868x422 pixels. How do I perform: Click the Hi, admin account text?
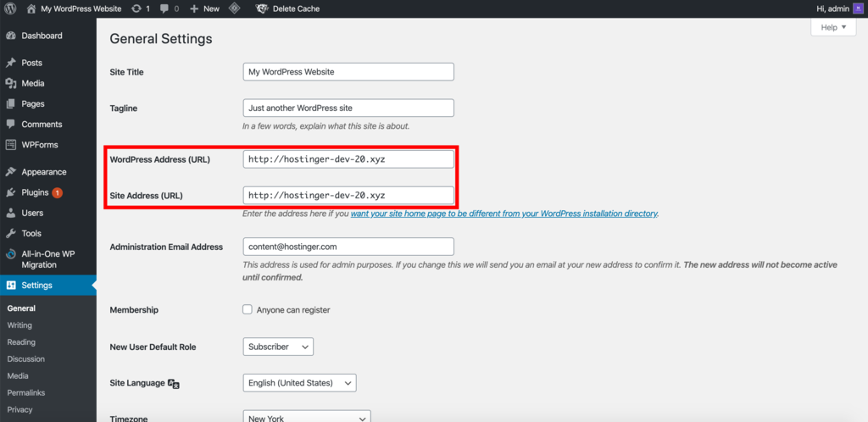[833, 8]
